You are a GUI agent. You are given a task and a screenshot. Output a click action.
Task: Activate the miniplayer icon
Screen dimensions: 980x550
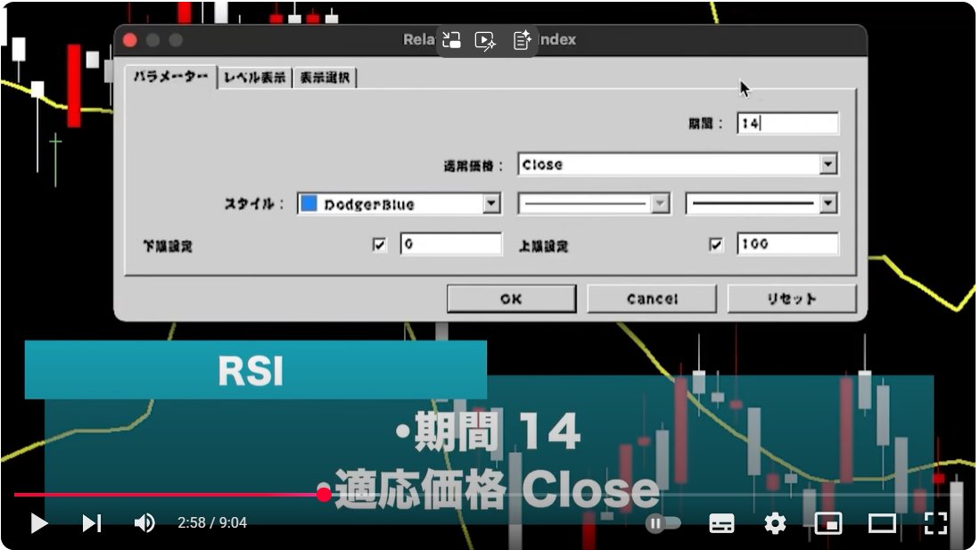(x=828, y=524)
